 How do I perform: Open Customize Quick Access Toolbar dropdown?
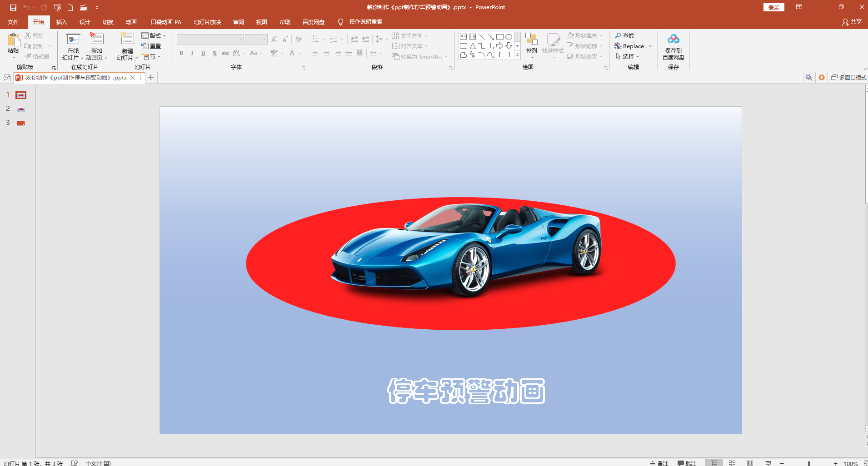(97, 8)
